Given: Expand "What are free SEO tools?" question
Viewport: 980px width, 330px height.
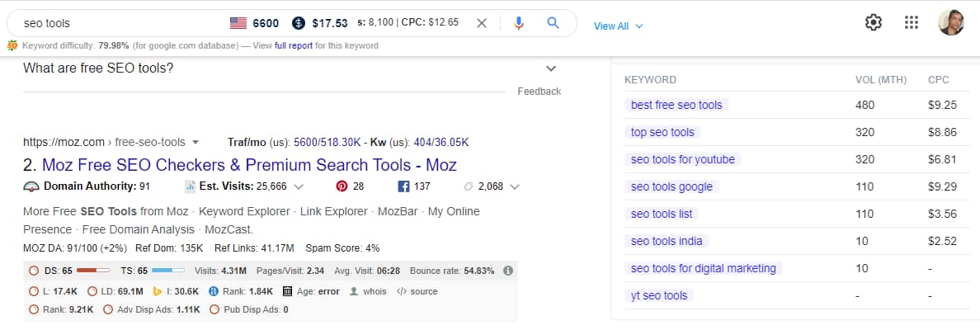Looking at the screenshot, I should (x=551, y=68).
